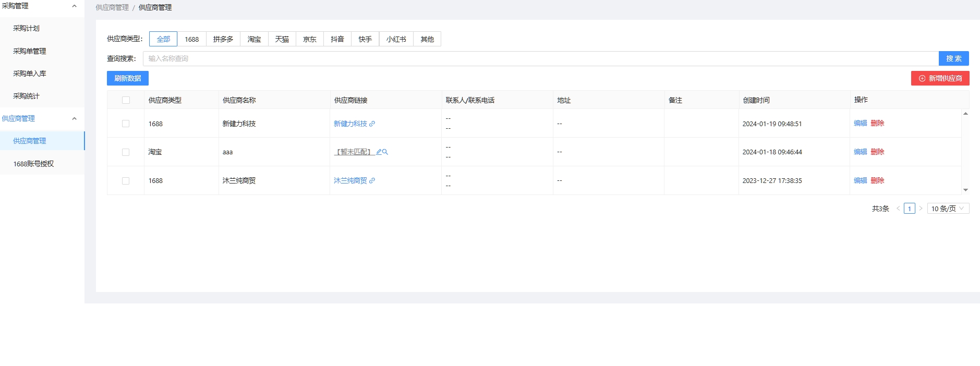Check the box for 新健力科技 row
This screenshot has width=980, height=366.
tap(126, 124)
